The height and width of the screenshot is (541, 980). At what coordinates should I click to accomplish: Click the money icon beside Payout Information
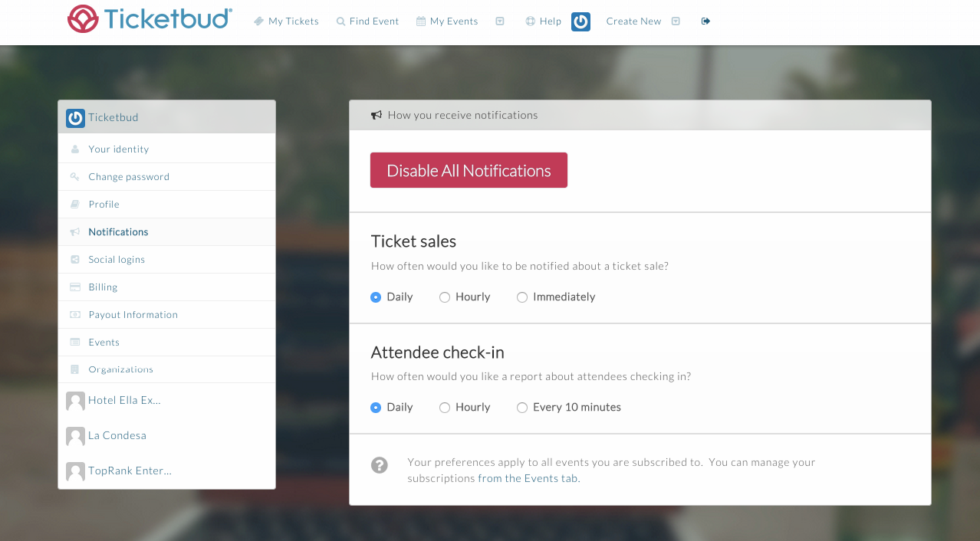[74, 315]
